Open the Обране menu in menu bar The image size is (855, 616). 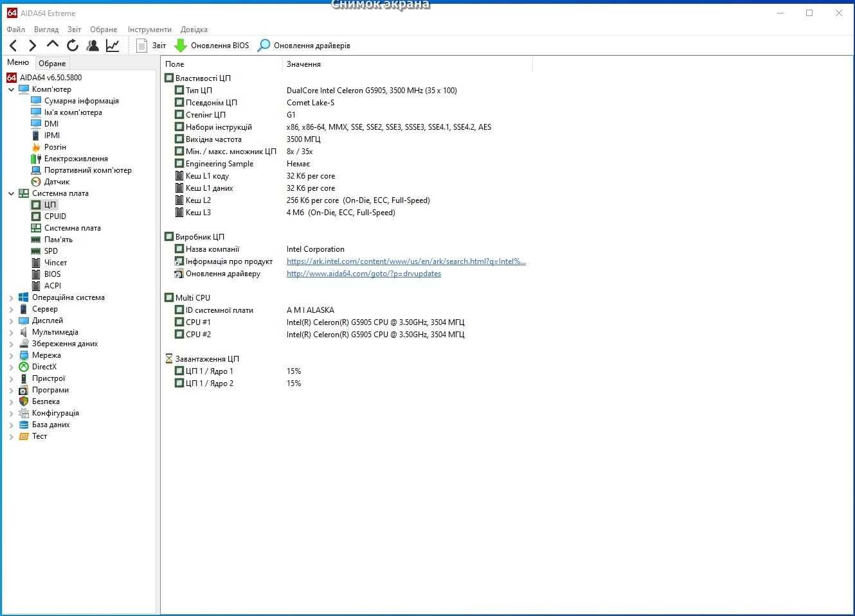point(104,30)
